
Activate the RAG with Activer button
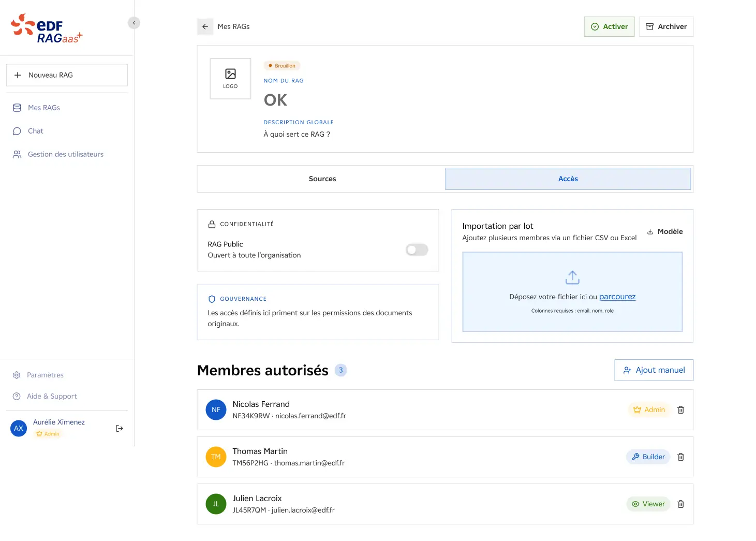tap(609, 26)
